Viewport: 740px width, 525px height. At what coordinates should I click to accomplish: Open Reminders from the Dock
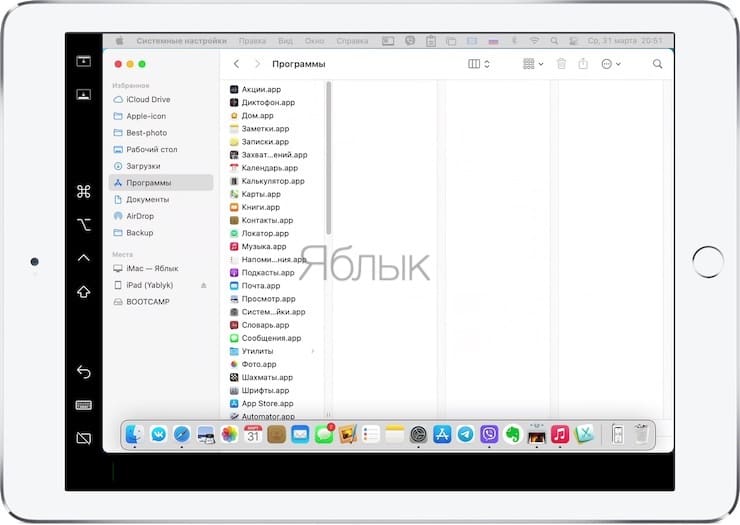(x=371, y=434)
